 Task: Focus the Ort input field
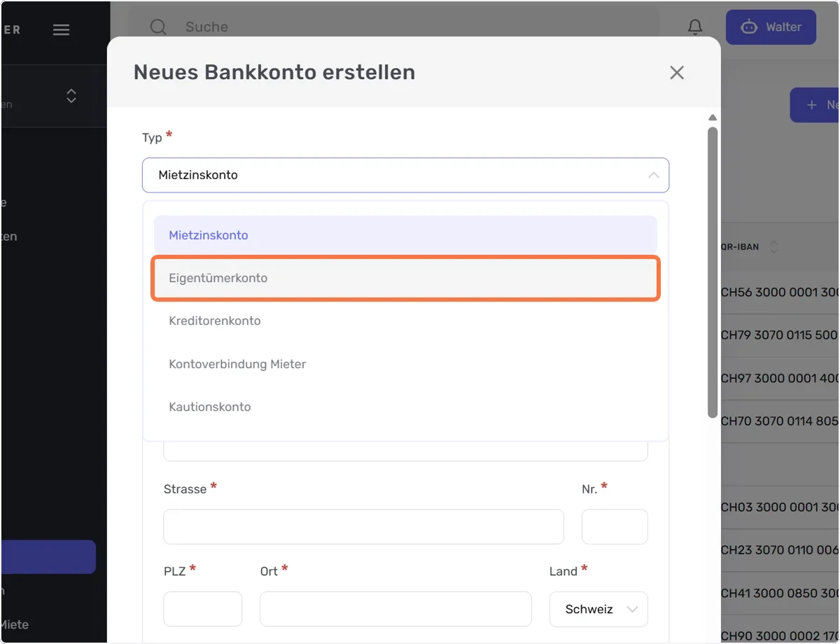click(x=395, y=609)
